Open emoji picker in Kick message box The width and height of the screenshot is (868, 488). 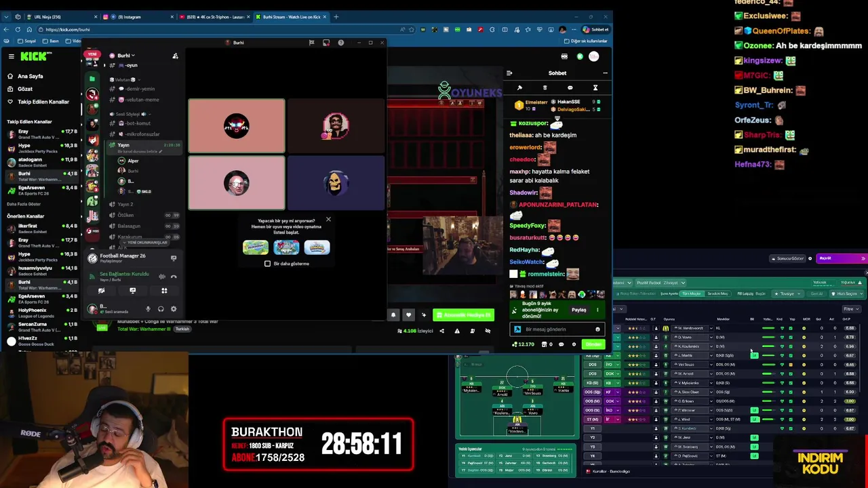click(597, 329)
